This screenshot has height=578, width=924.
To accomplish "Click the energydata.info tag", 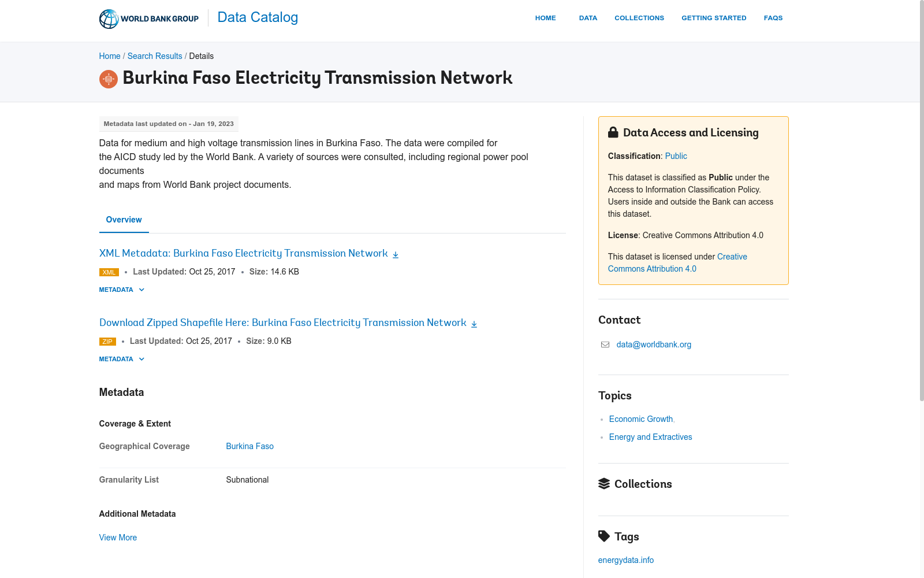I will tap(626, 560).
